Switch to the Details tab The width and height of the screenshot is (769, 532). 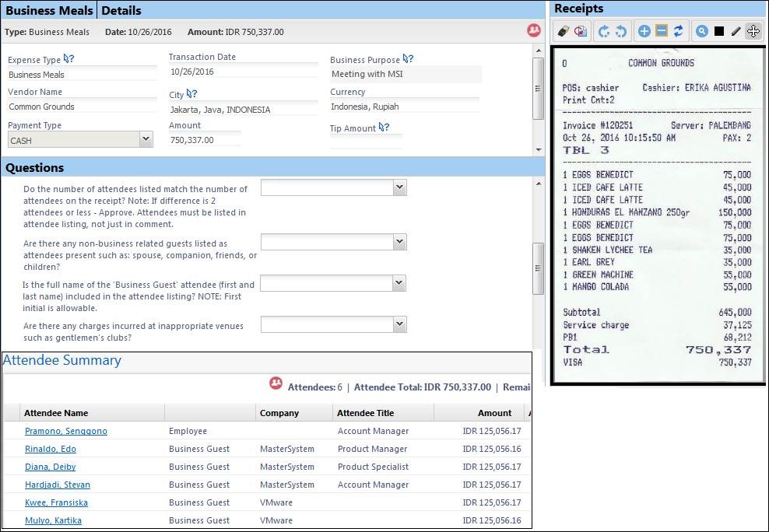tap(121, 11)
